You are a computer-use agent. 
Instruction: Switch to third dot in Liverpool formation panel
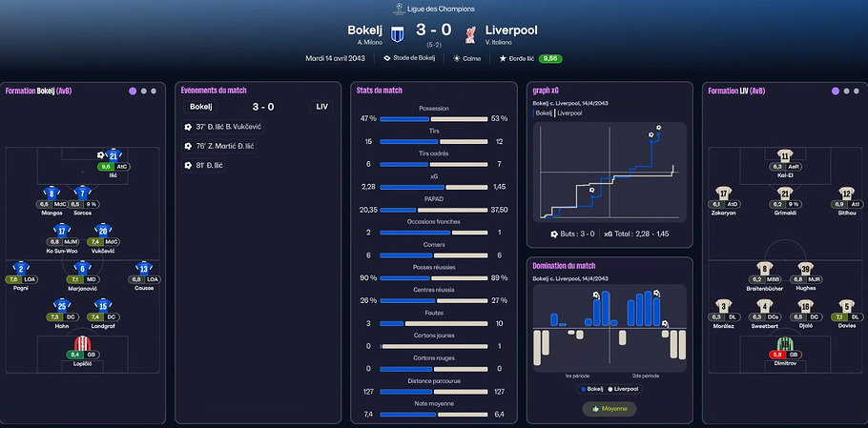(857, 92)
